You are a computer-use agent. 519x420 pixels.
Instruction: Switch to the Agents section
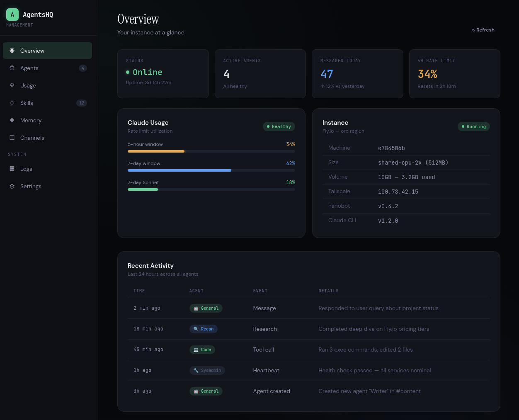[29, 68]
